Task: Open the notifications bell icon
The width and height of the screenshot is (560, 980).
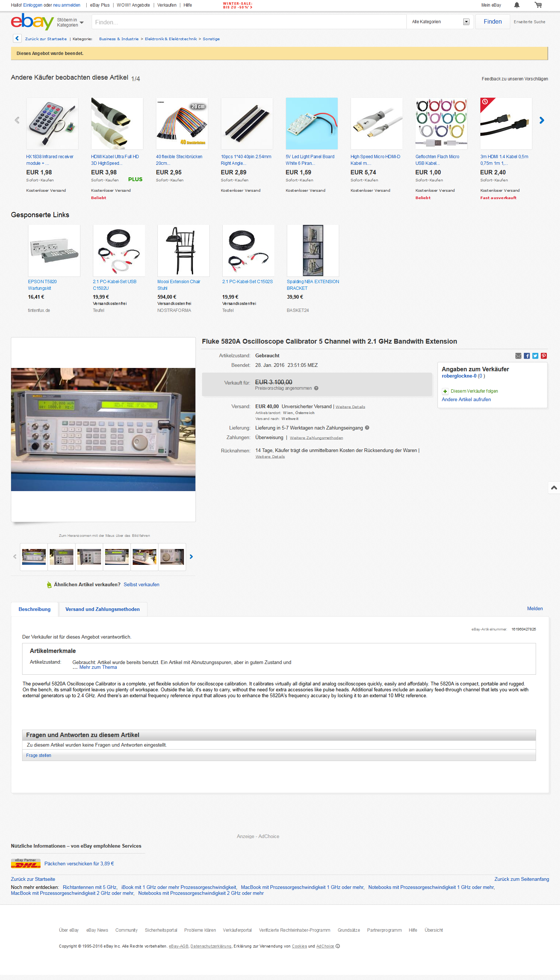Action: 516,5
